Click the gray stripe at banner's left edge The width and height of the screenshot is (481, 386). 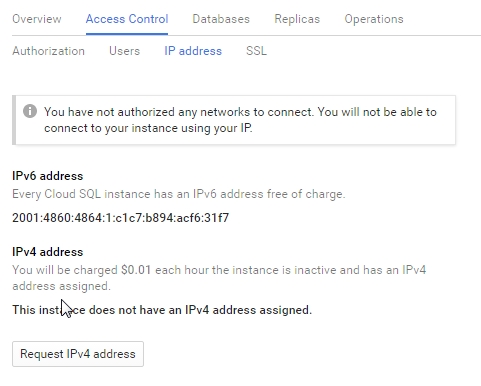(x=14, y=120)
